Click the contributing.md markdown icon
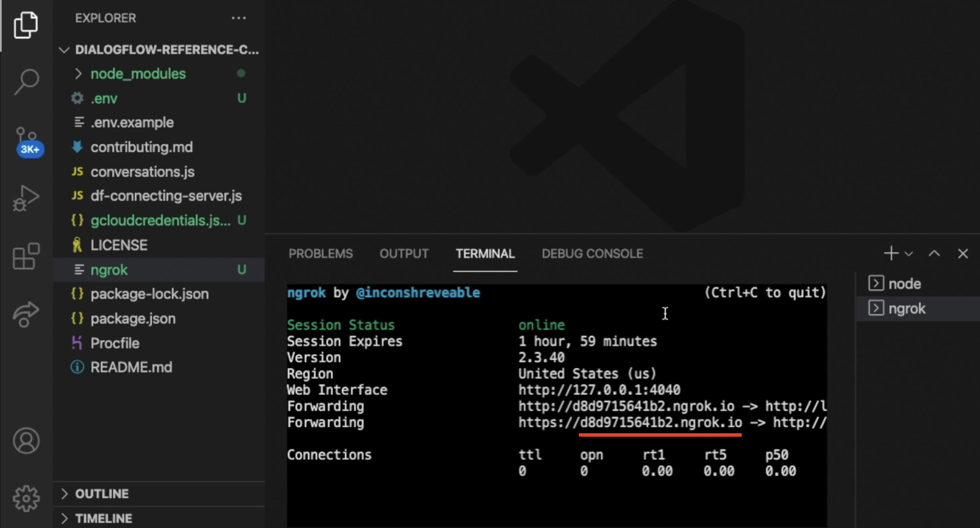This screenshot has height=528, width=980. 77,147
